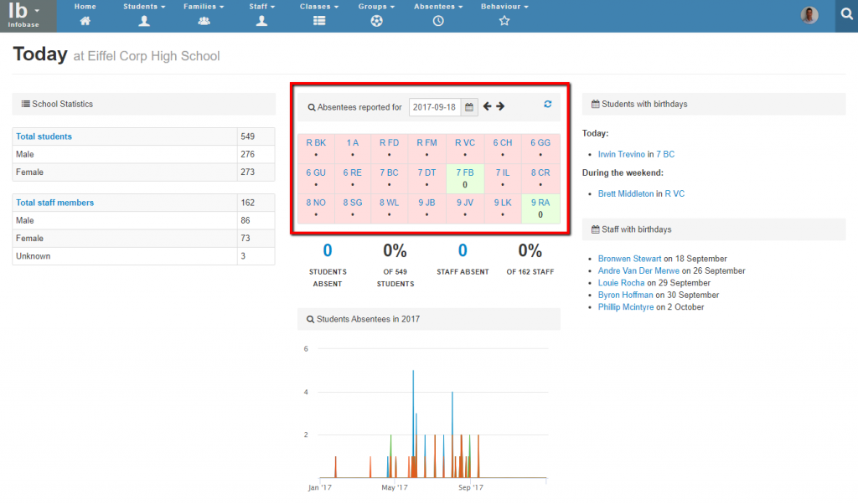
Task: Select class 7 BC in absentees grid
Action: 389,172
